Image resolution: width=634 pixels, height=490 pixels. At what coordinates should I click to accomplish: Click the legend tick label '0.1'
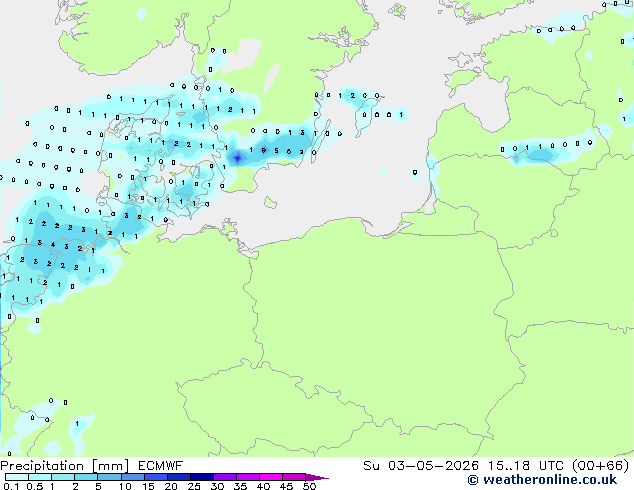click(11, 486)
